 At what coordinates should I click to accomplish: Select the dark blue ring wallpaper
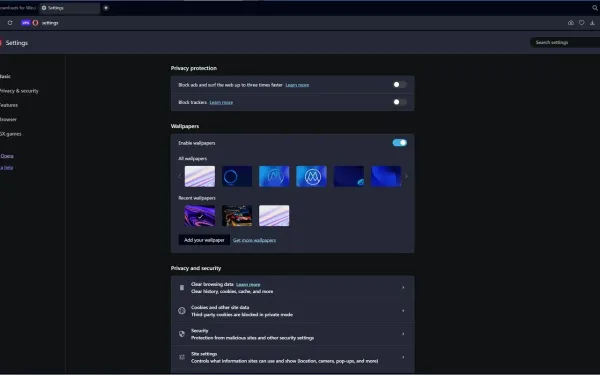[x=237, y=176]
